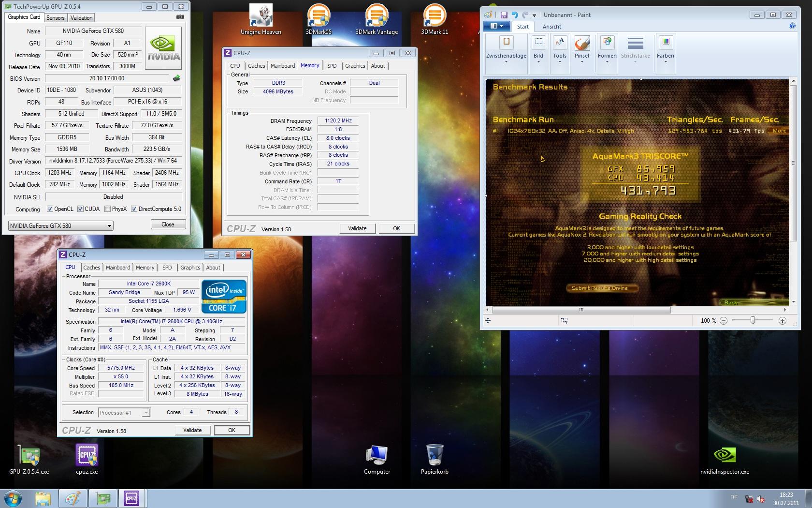Open Explorer folder icon in taskbar
Image resolution: width=812 pixels, height=508 pixels.
click(x=43, y=498)
